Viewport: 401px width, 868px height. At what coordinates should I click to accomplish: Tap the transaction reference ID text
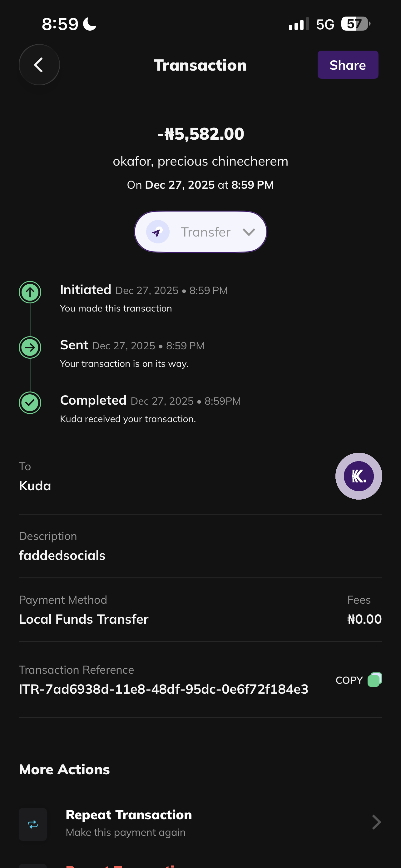(164, 689)
